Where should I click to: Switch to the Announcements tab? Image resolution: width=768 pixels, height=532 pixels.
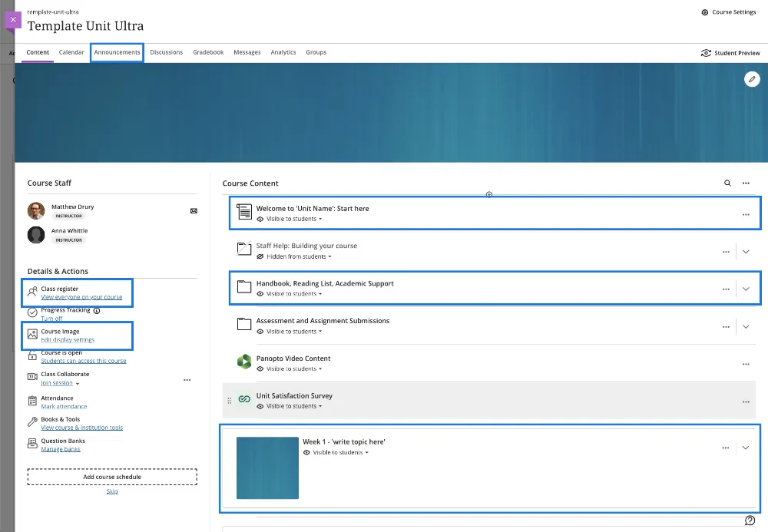click(117, 52)
